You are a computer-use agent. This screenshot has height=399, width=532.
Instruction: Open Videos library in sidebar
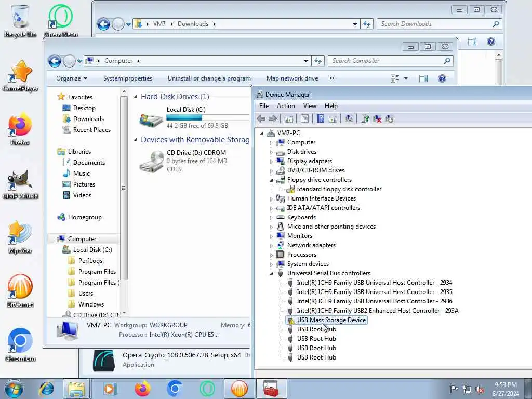[x=82, y=195]
